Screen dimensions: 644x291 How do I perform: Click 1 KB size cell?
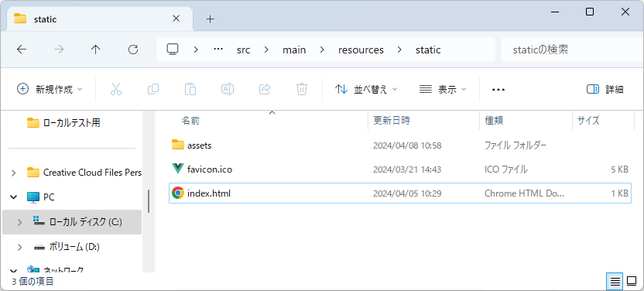(620, 193)
